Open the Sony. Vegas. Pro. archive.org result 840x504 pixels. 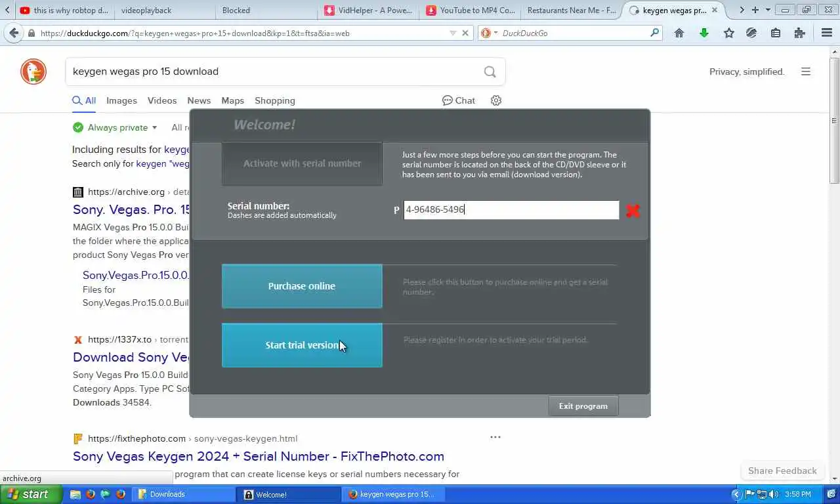point(131,209)
